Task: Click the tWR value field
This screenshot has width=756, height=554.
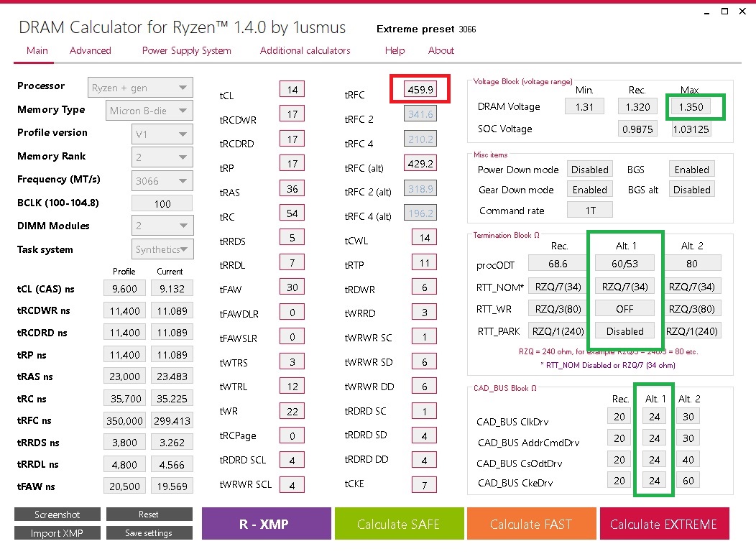Action: click(x=292, y=411)
